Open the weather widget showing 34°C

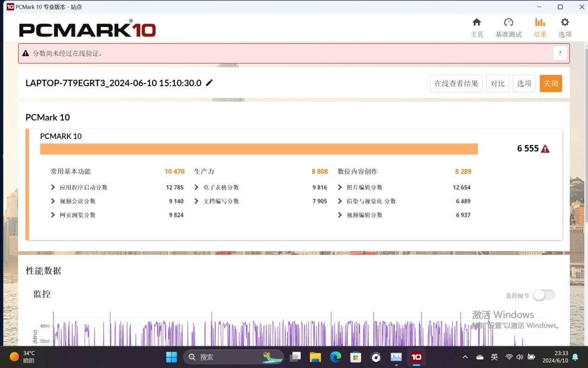point(22,357)
